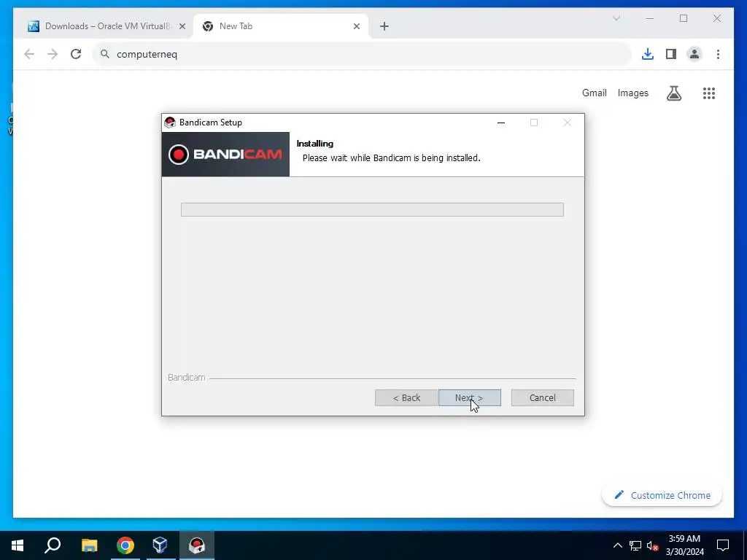Click Next in Bandicam Setup

click(470, 398)
